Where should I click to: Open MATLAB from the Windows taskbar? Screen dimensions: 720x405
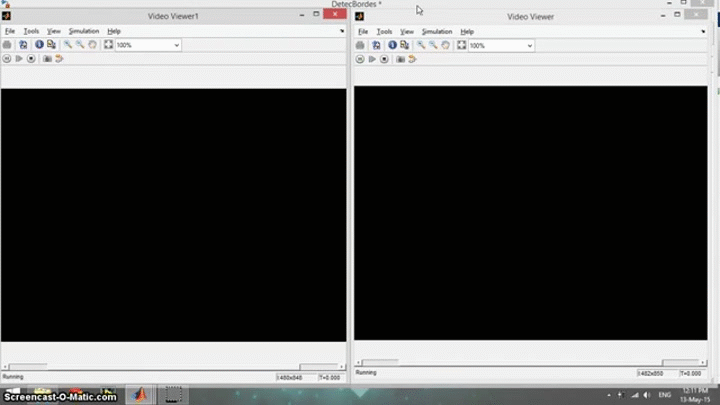[x=141, y=394]
